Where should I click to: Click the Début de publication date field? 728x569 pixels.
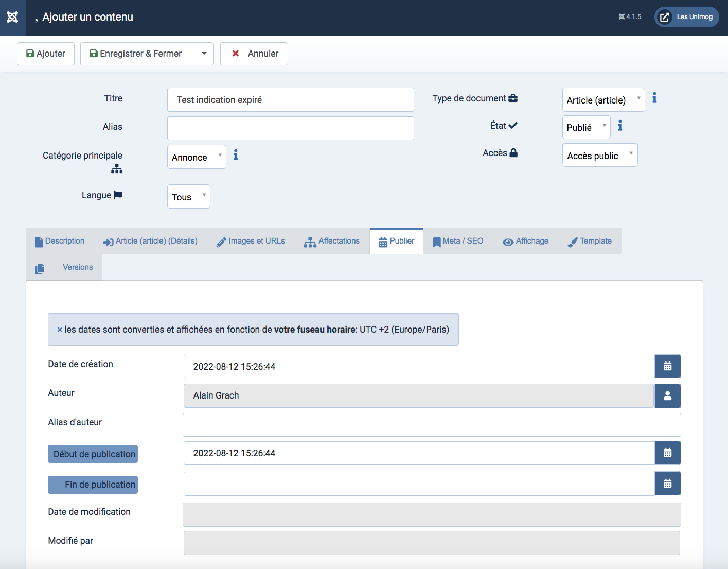[x=419, y=453]
